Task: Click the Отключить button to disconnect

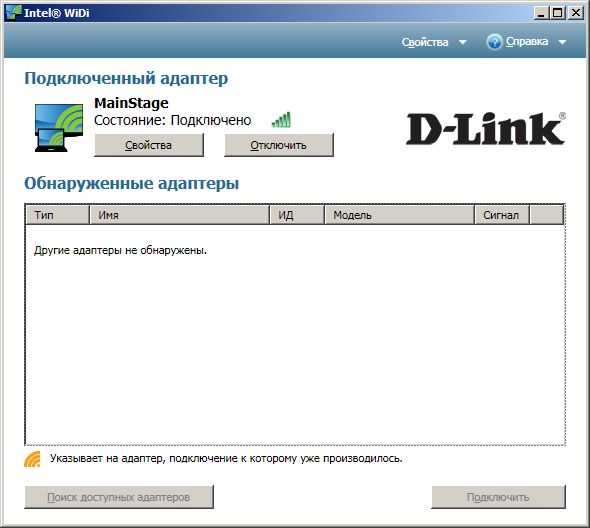Action: 279,145
